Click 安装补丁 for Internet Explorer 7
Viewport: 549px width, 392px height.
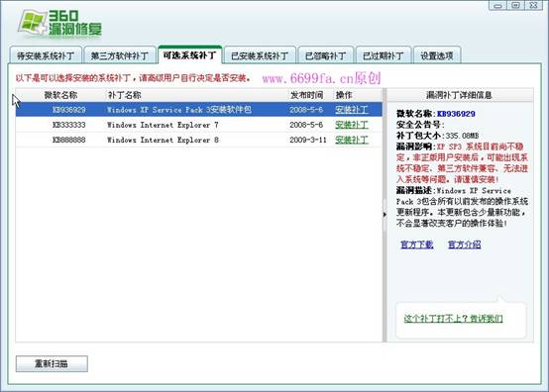point(352,125)
